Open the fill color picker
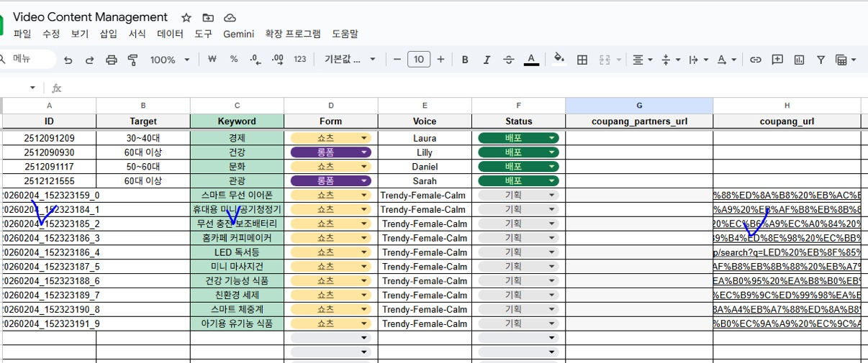Image resolution: width=868 pixels, height=363 pixels. coord(559,60)
